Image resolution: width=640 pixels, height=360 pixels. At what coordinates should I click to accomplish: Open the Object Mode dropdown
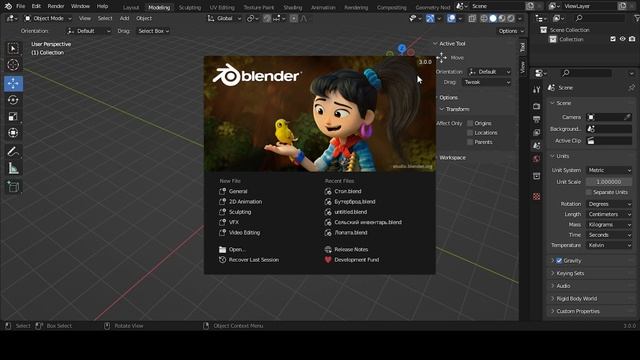pyautogui.click(x=48, y=18)
